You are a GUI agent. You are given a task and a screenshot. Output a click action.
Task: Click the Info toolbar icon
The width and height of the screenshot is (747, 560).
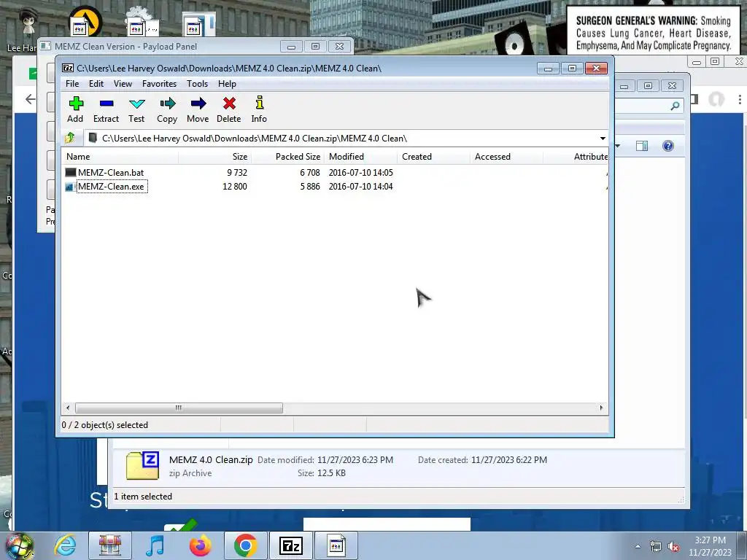point(259,109)
